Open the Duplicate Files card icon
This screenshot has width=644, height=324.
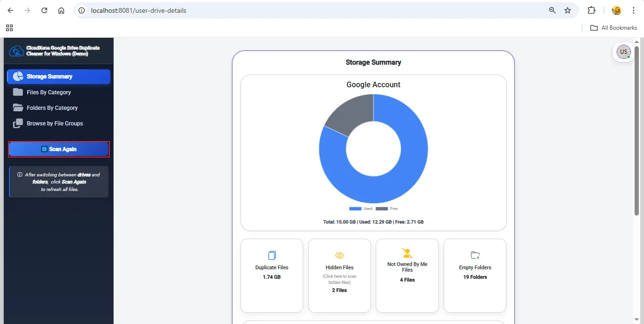[x=272, y=255]
